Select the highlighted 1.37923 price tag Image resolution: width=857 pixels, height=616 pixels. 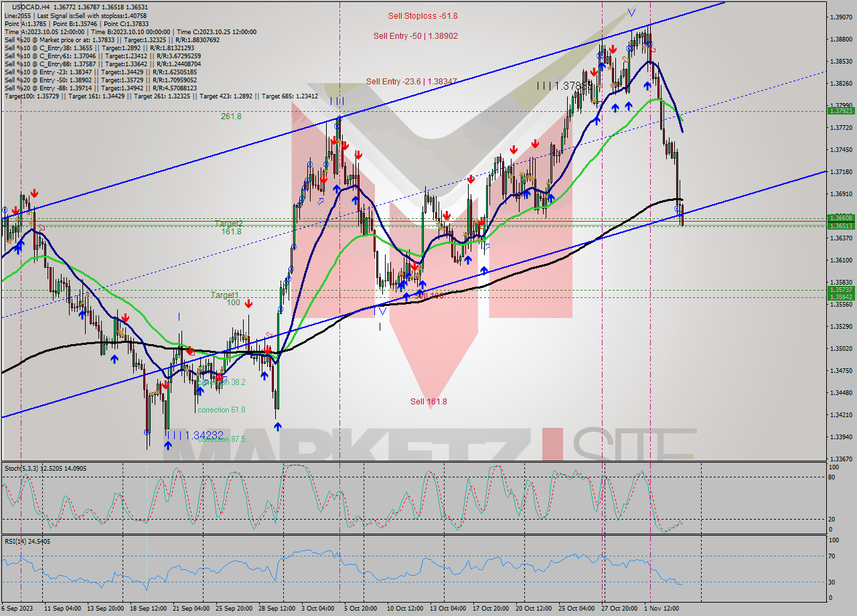click(x=840, y=111)
